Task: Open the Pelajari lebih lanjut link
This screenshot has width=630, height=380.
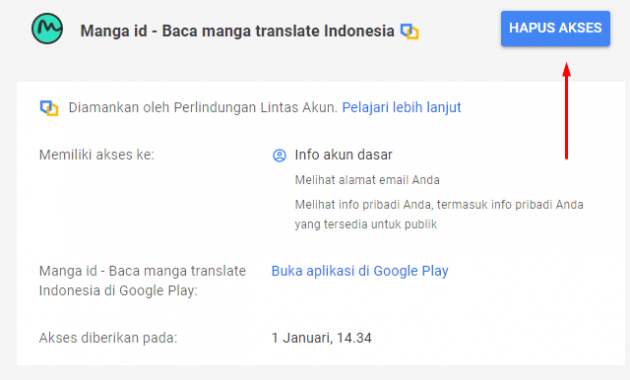Action: 401,107
